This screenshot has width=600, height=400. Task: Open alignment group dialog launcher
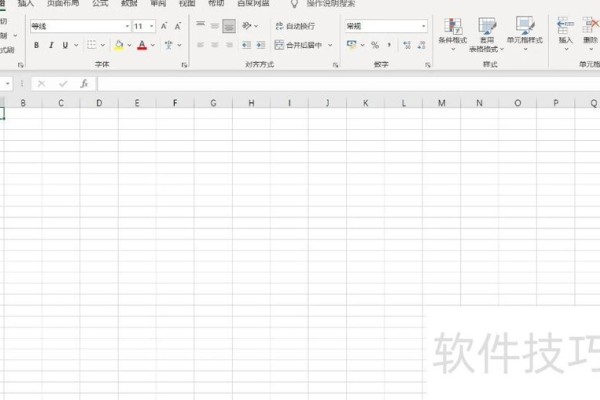click(335, 65)
